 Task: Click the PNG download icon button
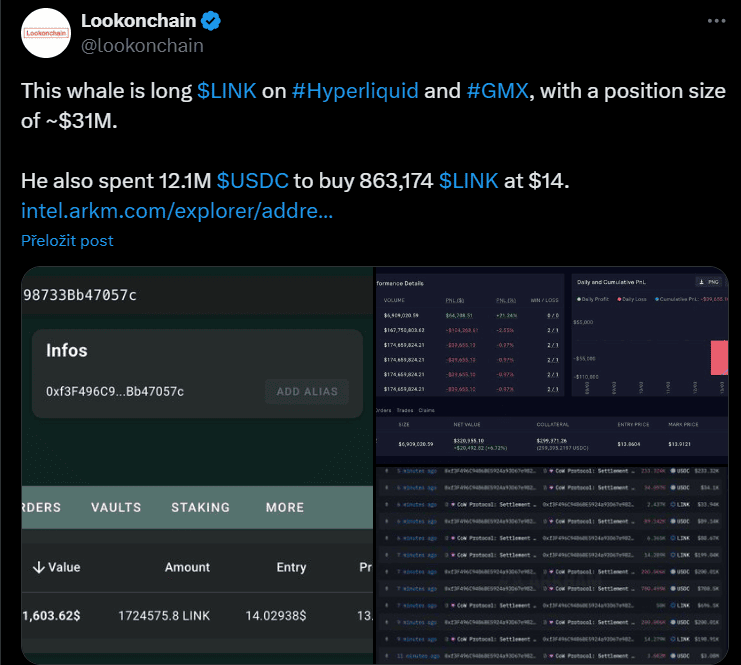708,283
